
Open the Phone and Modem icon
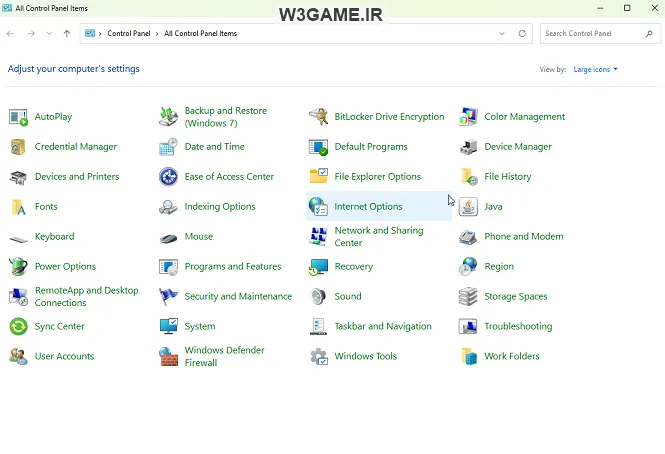coord(468,237)
